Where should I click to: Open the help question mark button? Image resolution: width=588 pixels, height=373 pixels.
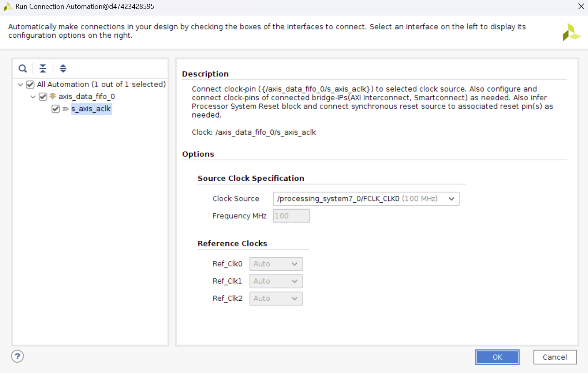(x=17, y=356)
